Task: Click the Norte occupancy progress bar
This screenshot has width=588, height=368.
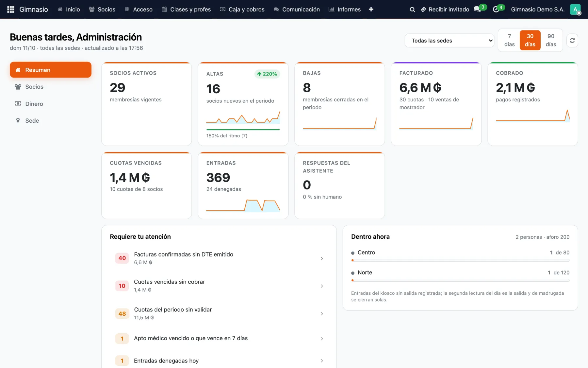Action: [460, 280]
